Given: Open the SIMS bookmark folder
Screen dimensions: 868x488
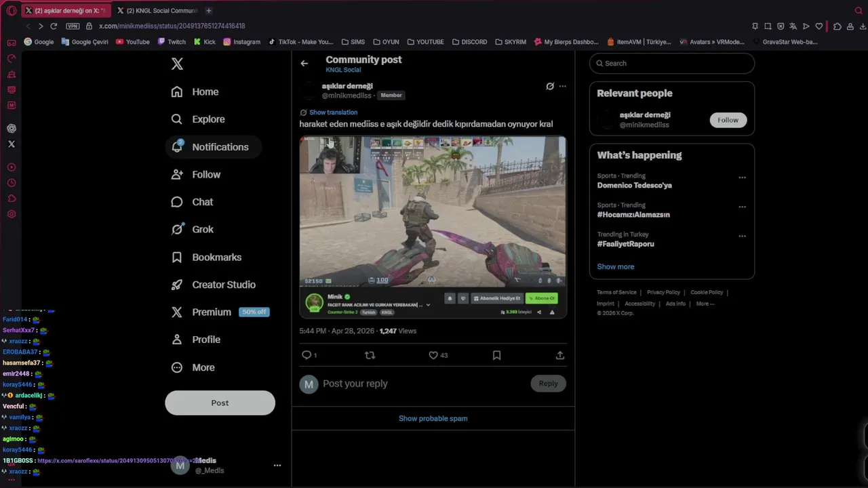Looking at the screenshot, I should point(353,41).
